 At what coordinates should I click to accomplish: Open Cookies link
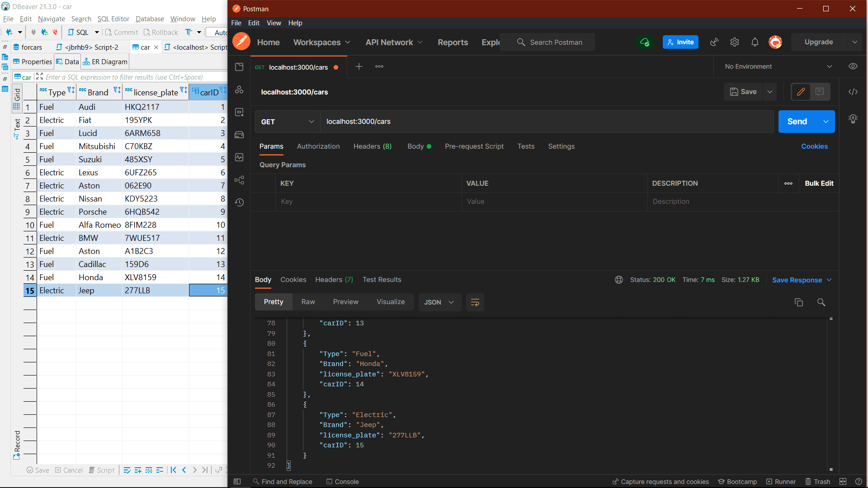(815, 146)
